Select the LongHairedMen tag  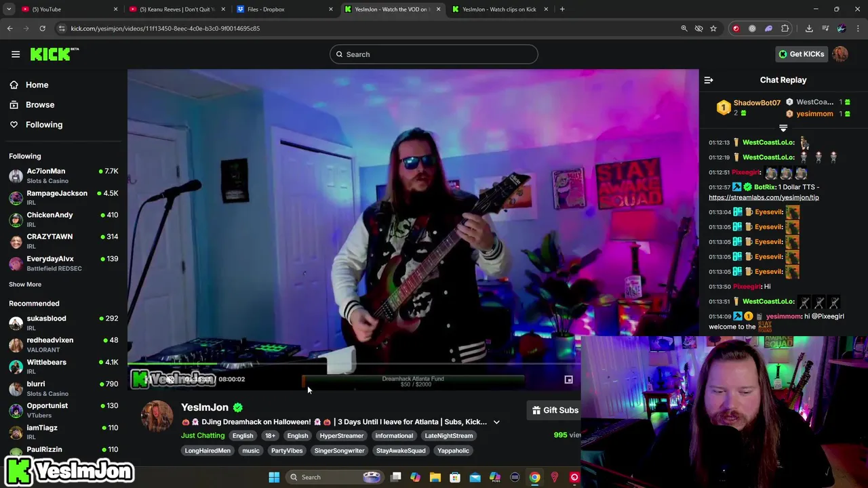click(x=208, y=451)
